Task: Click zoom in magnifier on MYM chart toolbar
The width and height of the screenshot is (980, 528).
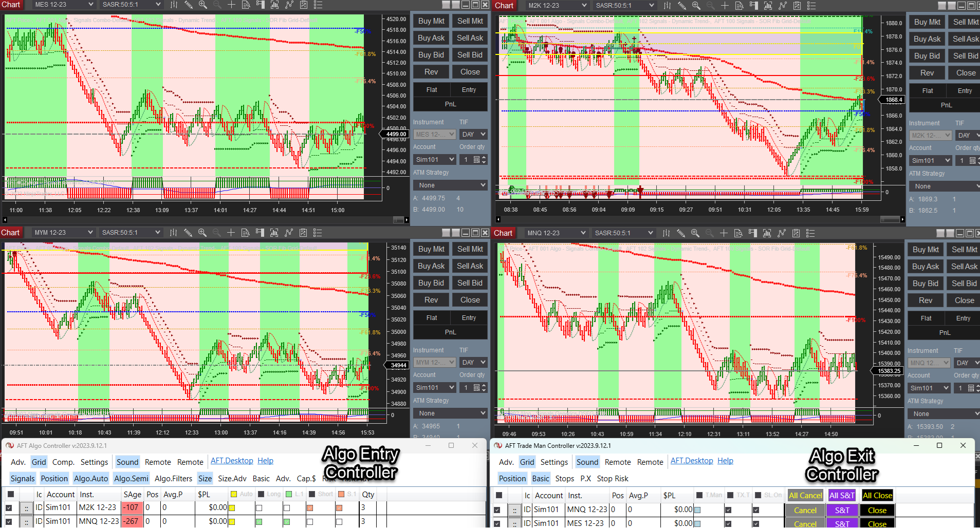Action: point(202,233)
